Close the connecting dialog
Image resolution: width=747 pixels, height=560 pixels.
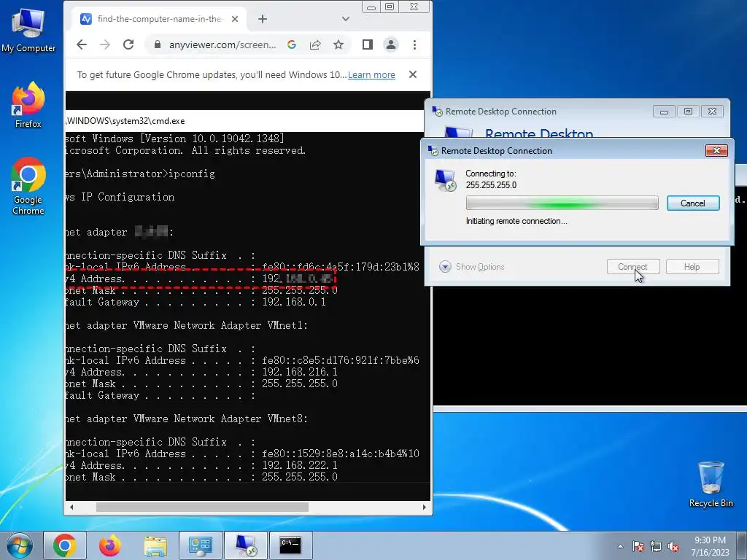click(x=716, y=150)
